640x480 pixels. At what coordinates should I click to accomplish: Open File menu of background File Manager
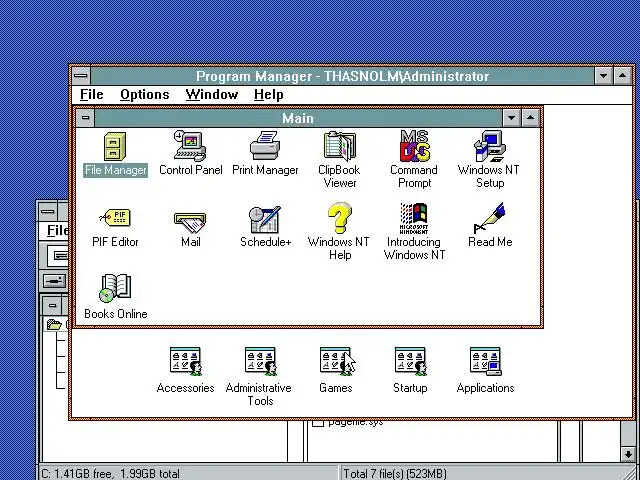57,231
